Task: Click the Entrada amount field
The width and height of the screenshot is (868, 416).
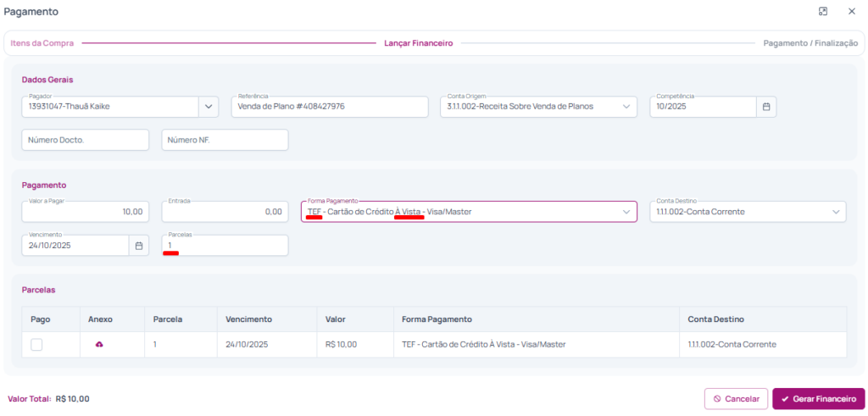Action: 225,212
